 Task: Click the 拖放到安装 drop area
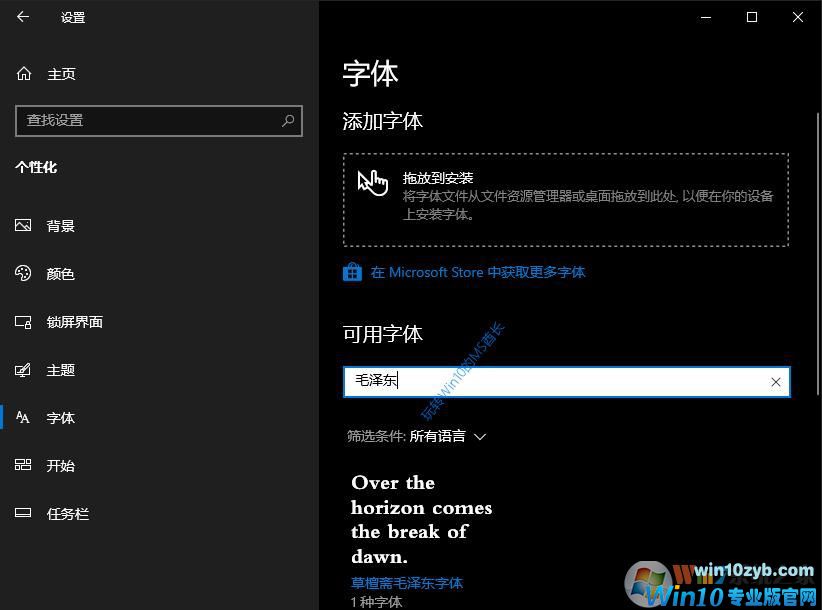pos(566,200)
